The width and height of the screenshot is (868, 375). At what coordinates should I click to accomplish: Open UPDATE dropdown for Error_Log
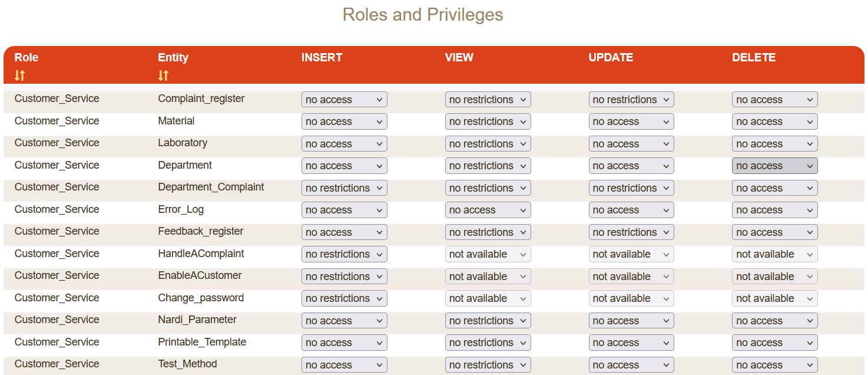(x=631, y=210)
